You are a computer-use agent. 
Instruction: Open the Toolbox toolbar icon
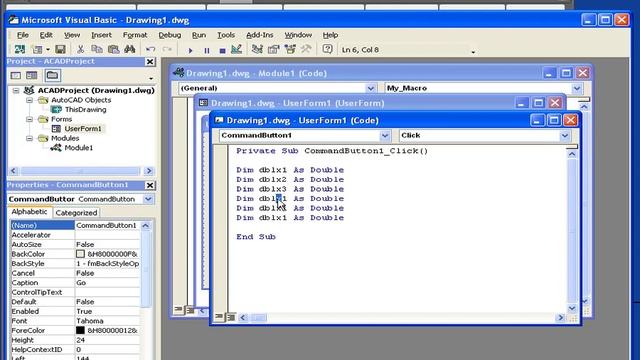coord(306,50)
